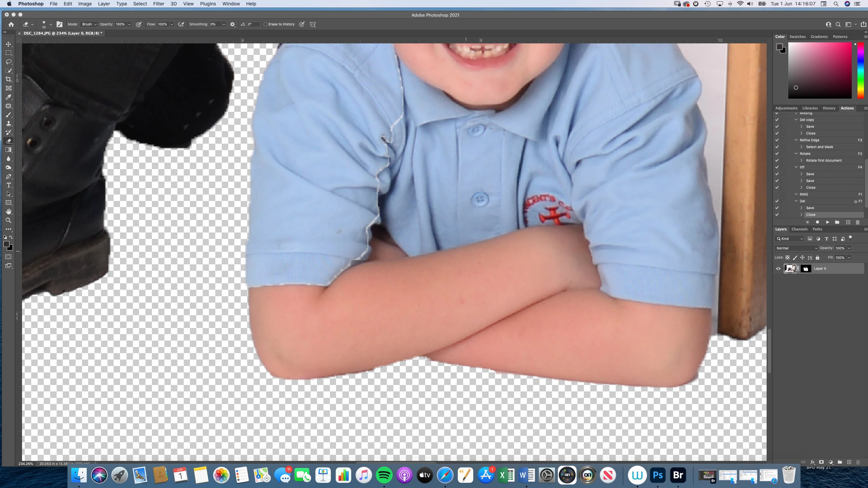Select the Lasso tool
The image size is (868, 488).
click(x=8, y=62)
